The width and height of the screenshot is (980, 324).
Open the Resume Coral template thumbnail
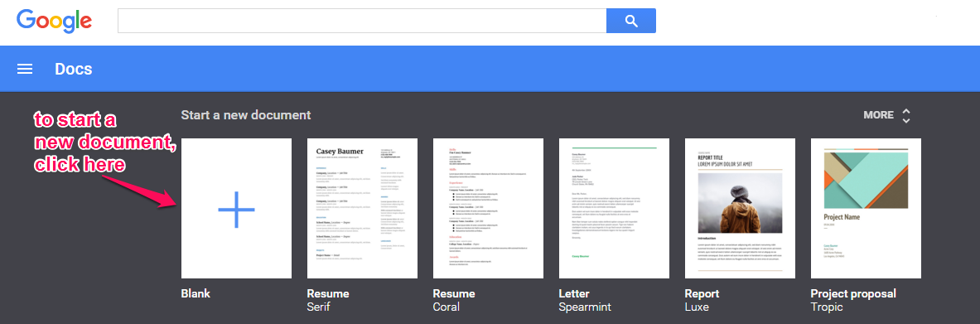[x=488, y=208]
